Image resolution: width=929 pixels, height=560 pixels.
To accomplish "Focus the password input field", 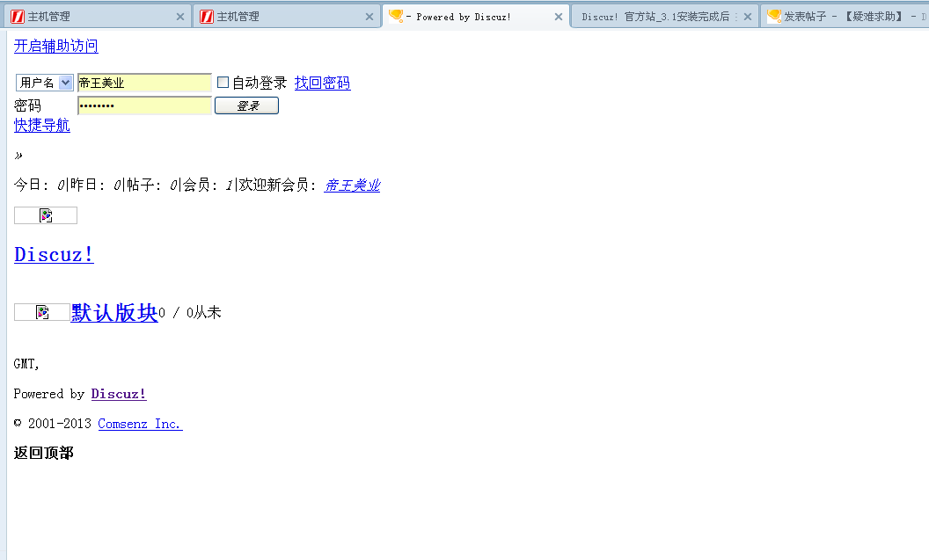I will [x=144, y=106].
